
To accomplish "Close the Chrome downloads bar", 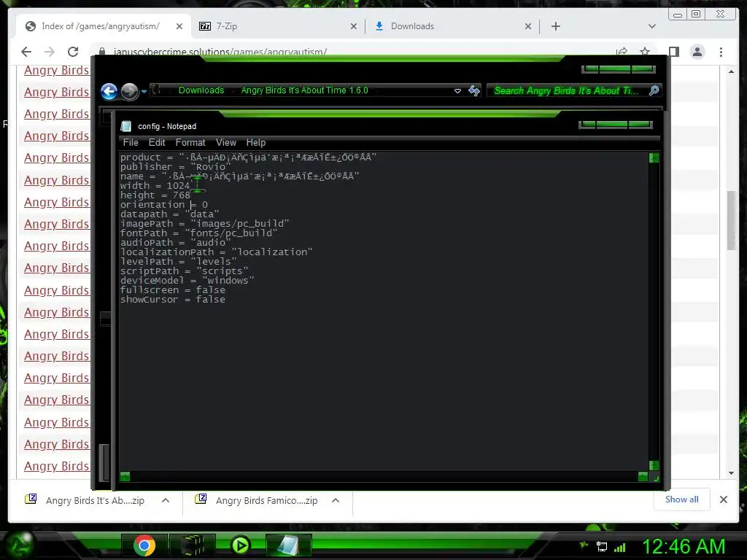I will pos(723,499).
